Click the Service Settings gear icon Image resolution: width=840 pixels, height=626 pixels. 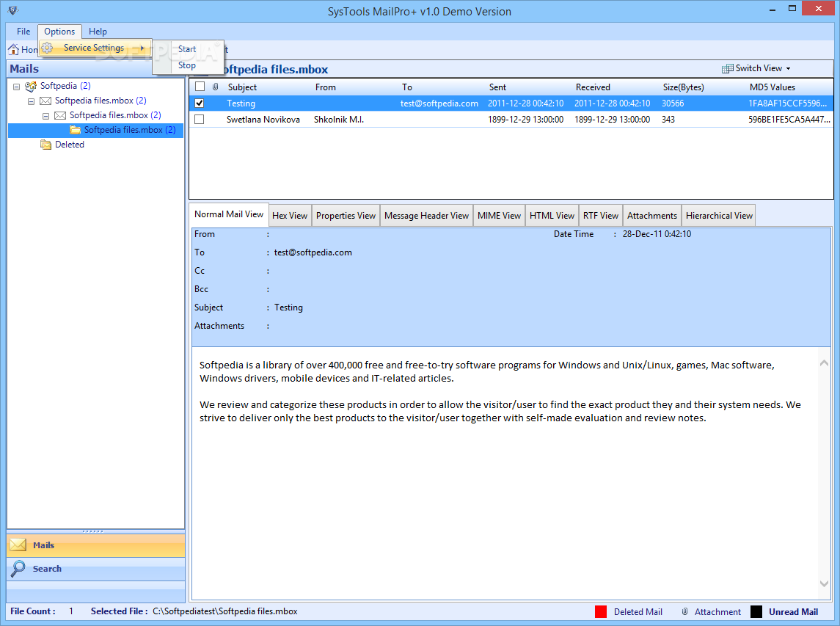click(x=47, y=48)
